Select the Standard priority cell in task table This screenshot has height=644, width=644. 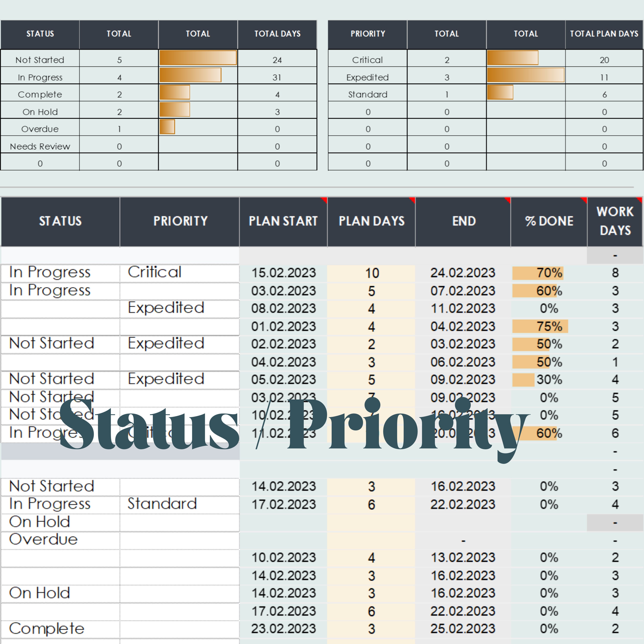pyautogui.click(x=179, y=504)
